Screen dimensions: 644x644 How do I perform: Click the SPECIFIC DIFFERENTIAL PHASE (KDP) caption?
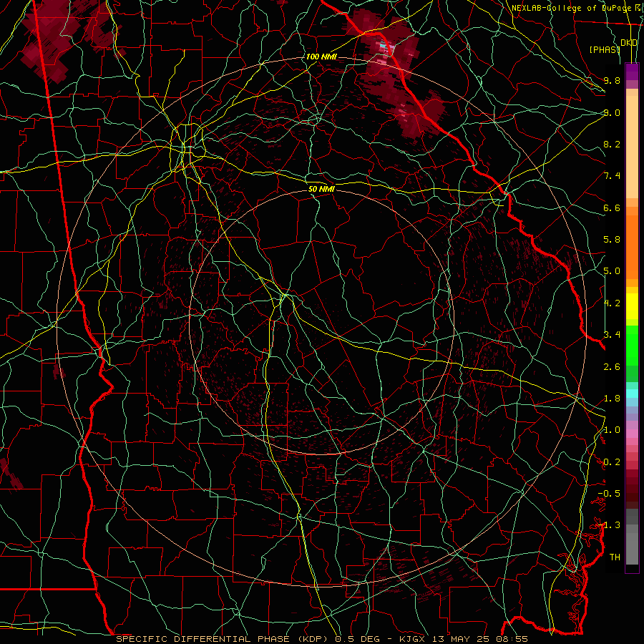[x=223, y=639]
